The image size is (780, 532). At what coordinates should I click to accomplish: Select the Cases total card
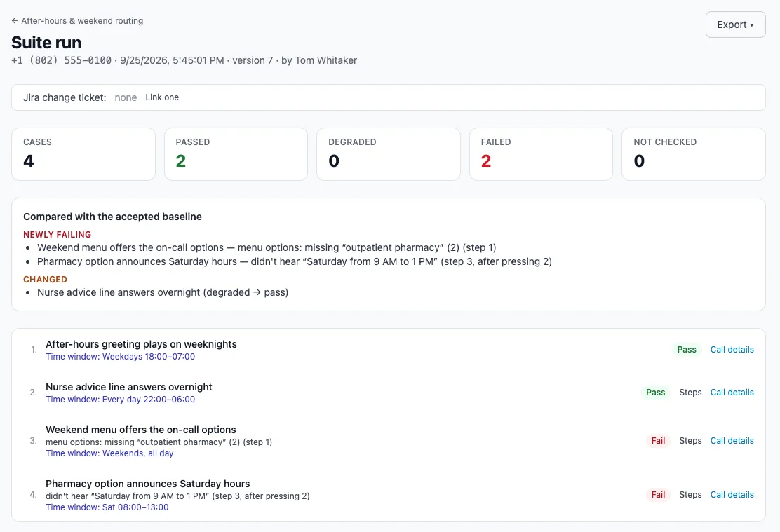click(x=83, y=154)
